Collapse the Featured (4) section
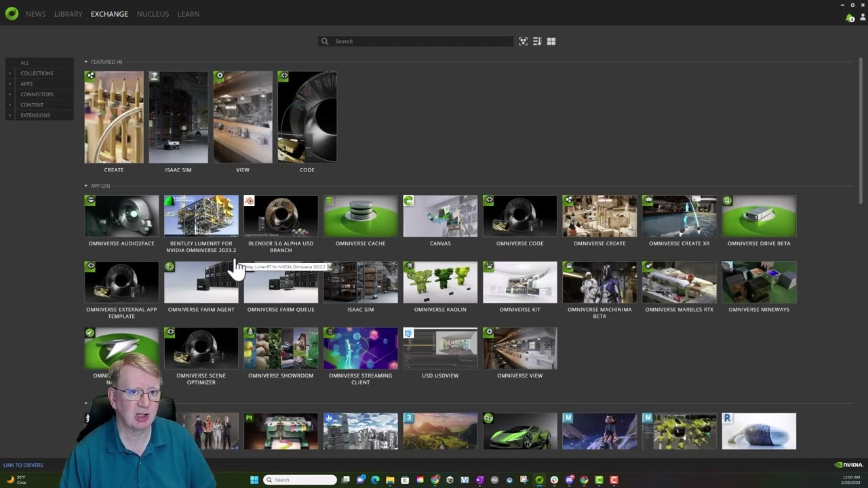This screenshot has height=488, width=868. (86, 62)
